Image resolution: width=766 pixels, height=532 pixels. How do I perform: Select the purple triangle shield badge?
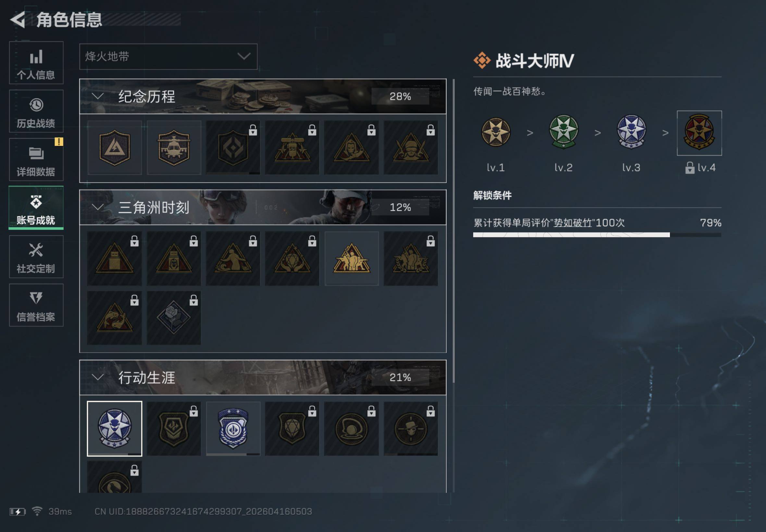(114, 148)
